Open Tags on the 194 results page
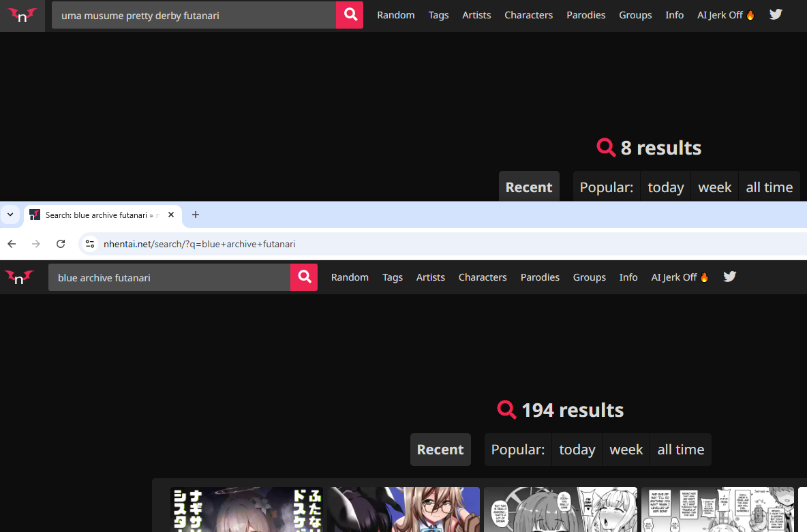This screenshot has width=807, height=532. coord(393,277)
